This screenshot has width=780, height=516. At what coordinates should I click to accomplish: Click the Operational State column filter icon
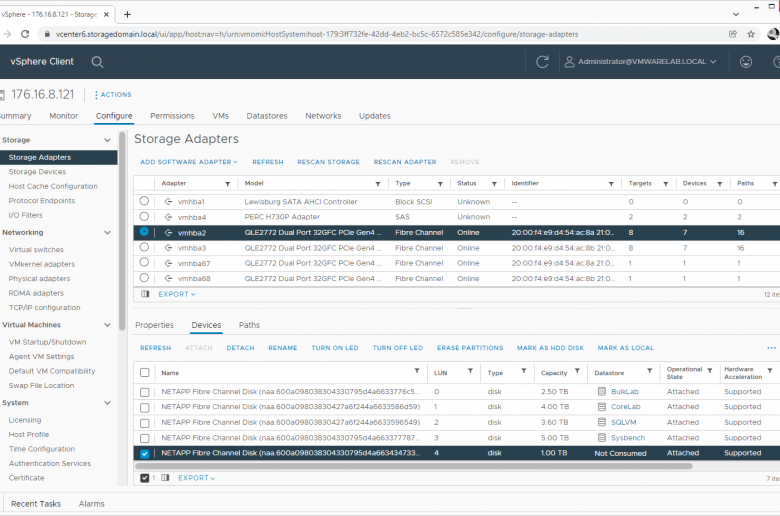pyautogui.click(x=710, y=371)
